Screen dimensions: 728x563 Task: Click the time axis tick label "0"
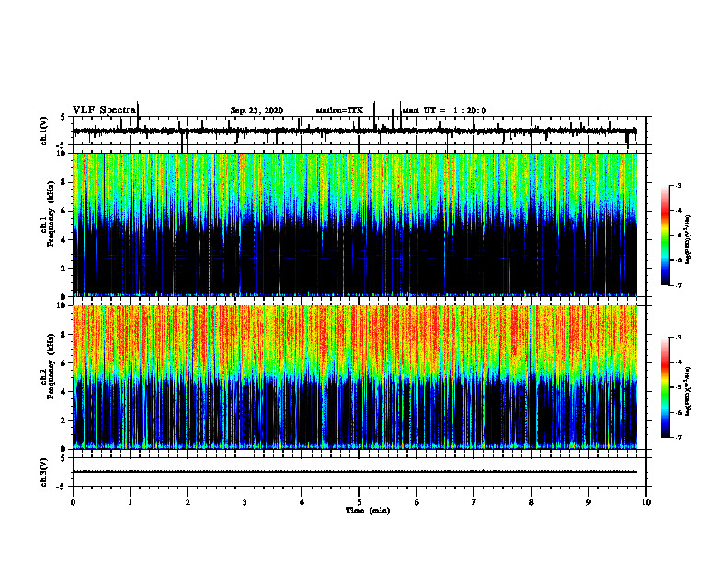pos(73,502)
